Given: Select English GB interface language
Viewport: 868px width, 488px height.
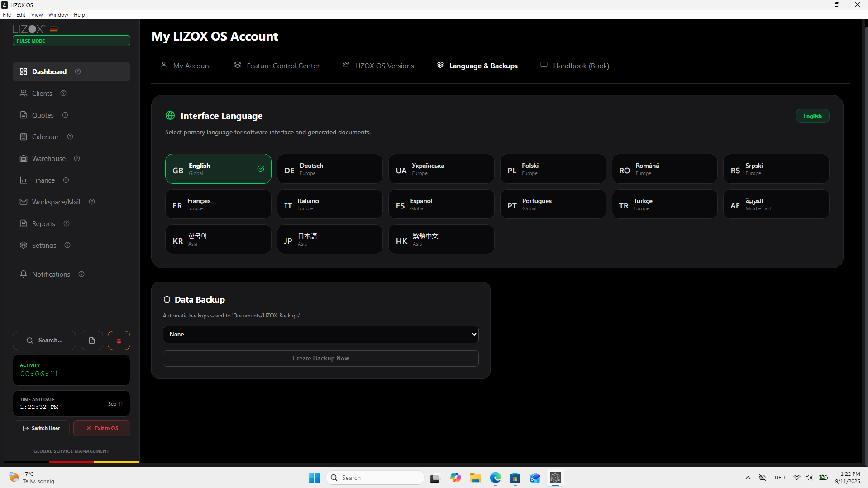Looking at the screenshot, I should 218,169.
